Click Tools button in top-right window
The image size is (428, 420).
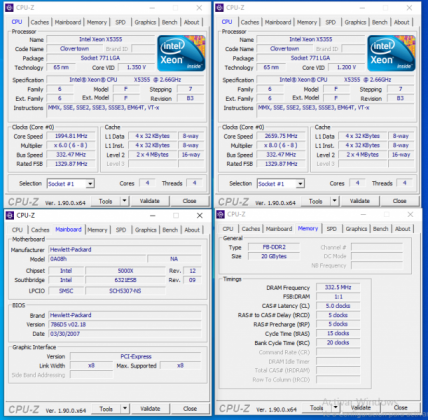315,201
